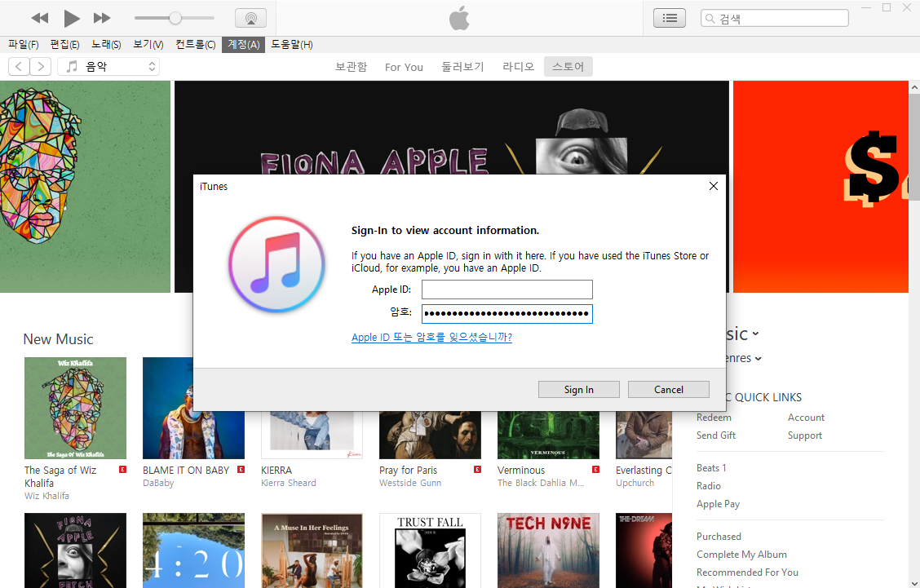The image size is (920, 588).
Task: Toggle the list view button
Action: 670,18
